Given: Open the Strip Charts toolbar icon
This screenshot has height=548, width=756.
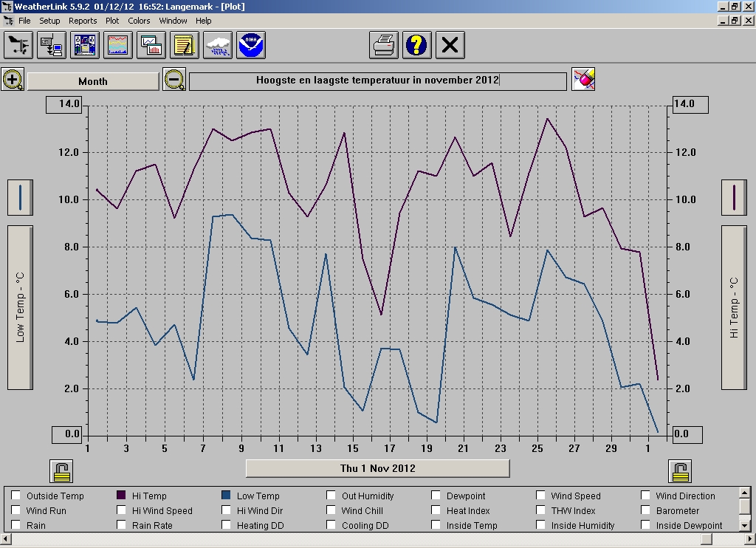Looking at the screenshot, I should [x=151, y=45].
